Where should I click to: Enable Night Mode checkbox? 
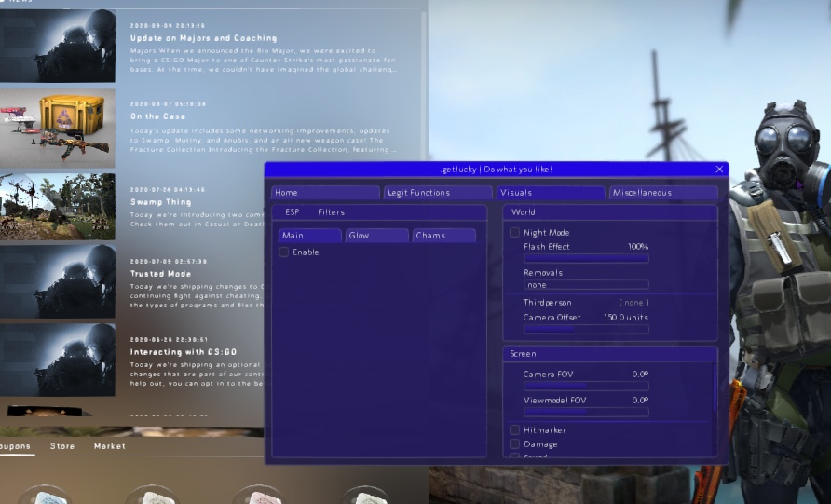pos(514,233)
